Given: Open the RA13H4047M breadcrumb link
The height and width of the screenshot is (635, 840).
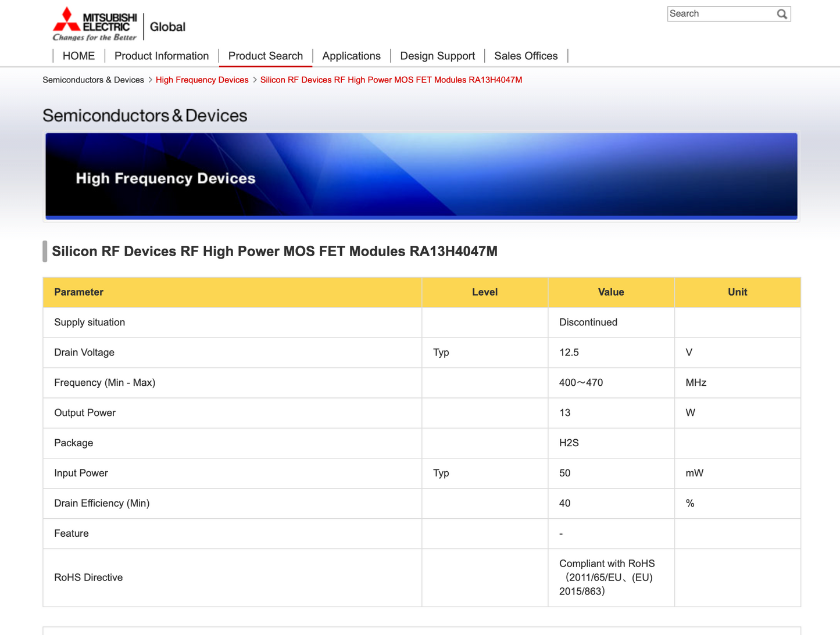Looking at the screenshot, I should [x=391, y=80].
